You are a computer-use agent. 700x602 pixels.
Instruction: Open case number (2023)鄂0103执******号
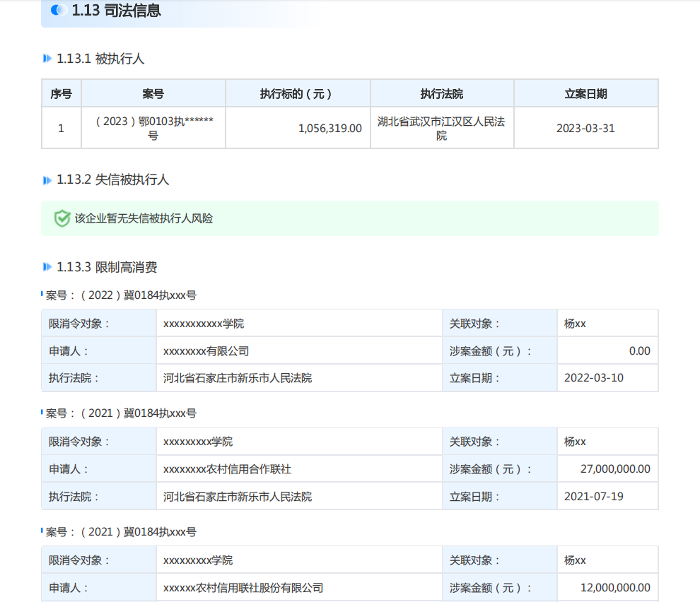click(x=153, y=128)
